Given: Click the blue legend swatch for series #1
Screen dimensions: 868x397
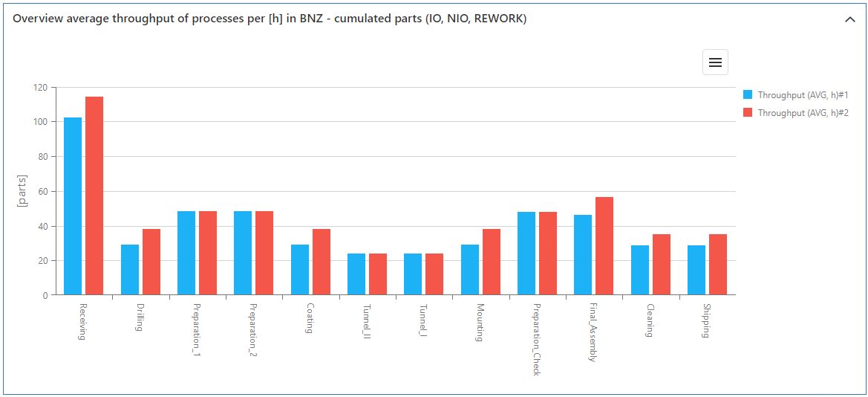Looking at the screenshot, I should click(x=748, y=95).
